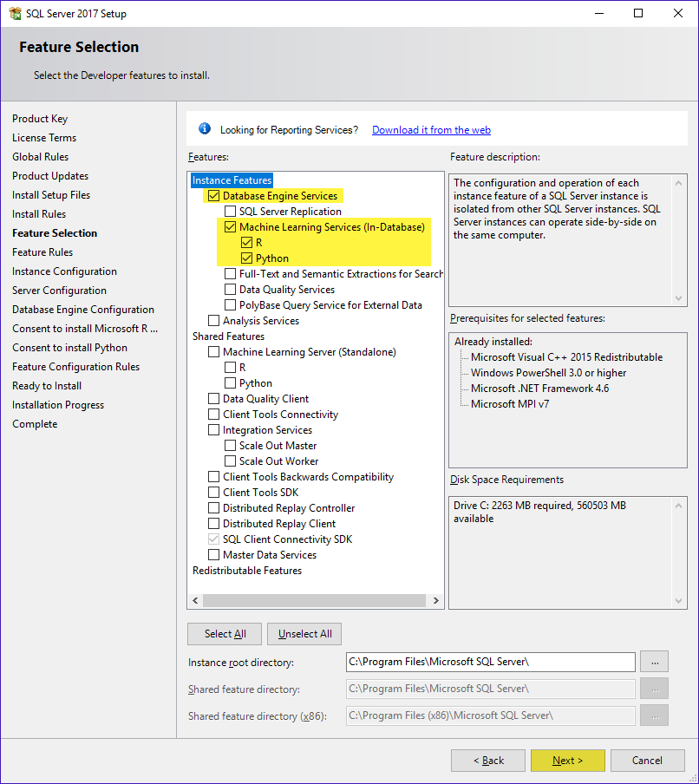Check Client Tools SDK

coord(213,492)
